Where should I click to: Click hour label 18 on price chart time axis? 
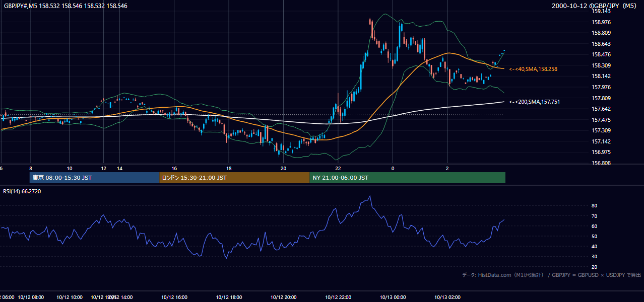(229, 169)
